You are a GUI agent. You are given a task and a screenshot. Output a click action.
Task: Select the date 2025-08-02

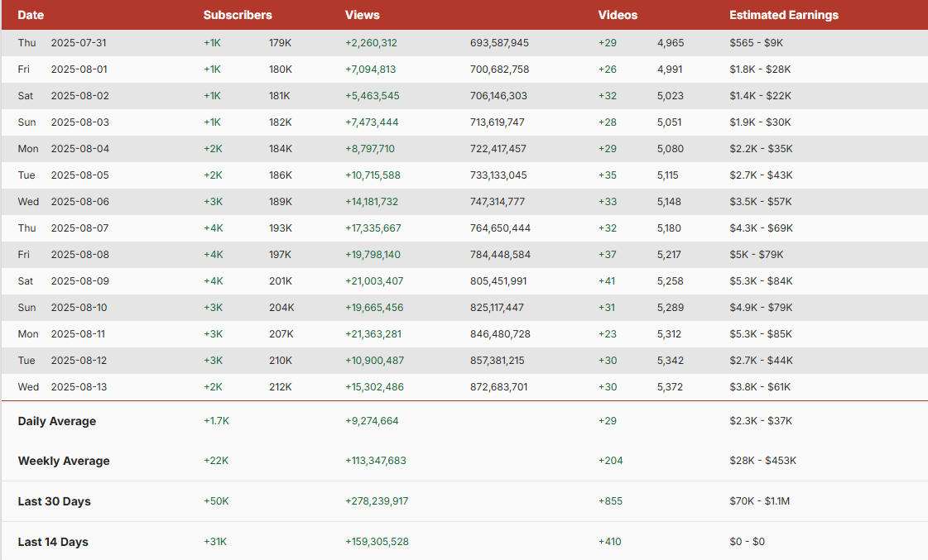[80, 96]
